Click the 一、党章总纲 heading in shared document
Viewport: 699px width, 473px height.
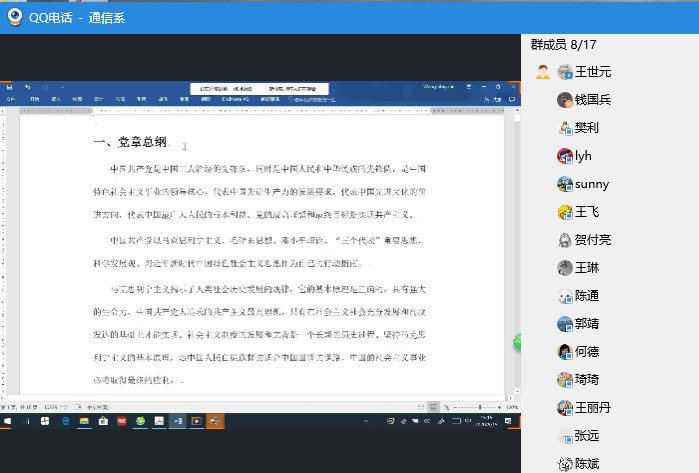click(x=131, y=143)
